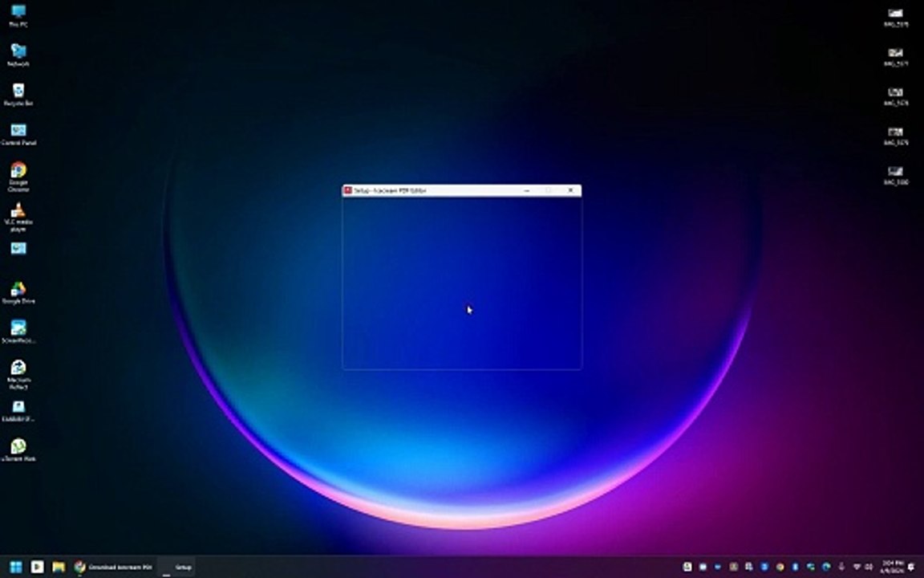
Task: Open the network Wi-Fi tray icon
Action: pyautogui.click(x=857, y=567)
